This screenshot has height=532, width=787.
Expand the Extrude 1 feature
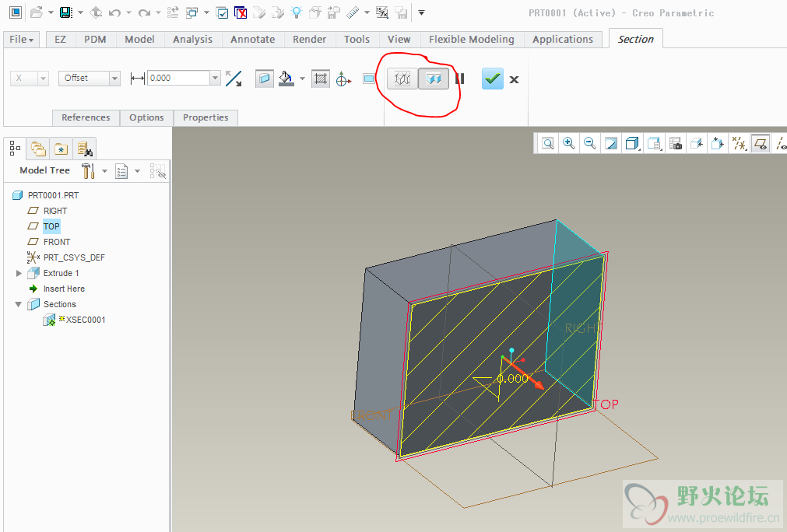[19, 273]
